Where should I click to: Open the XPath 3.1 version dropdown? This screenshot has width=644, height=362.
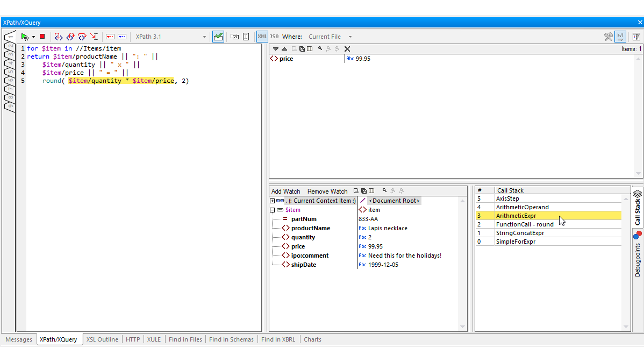point(203,37)
